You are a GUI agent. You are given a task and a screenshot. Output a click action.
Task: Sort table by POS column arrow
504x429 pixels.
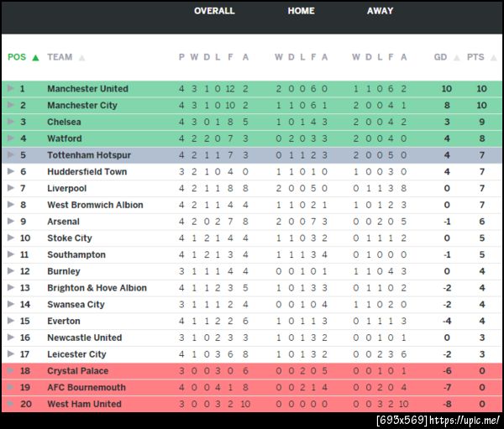point(34,58)
